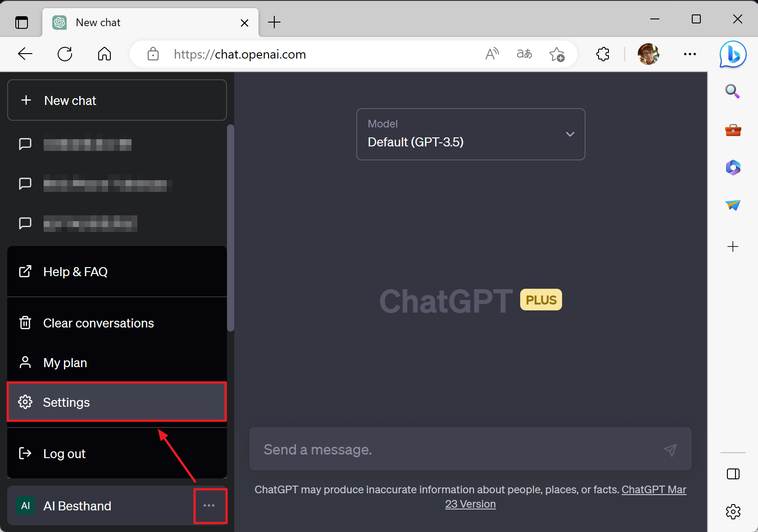Click the chat history scrollbar
Image resolution: width=758 pixels, height=532 pixels.
coord(231,228)
